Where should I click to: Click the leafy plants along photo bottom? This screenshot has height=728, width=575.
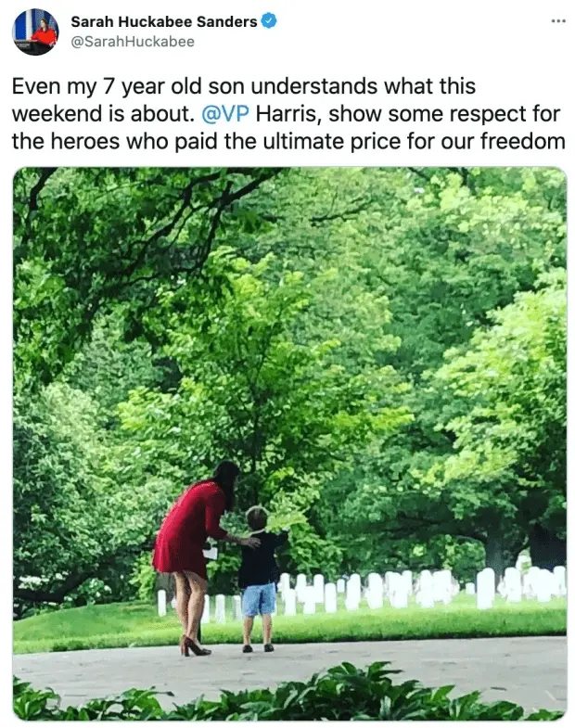290,696
